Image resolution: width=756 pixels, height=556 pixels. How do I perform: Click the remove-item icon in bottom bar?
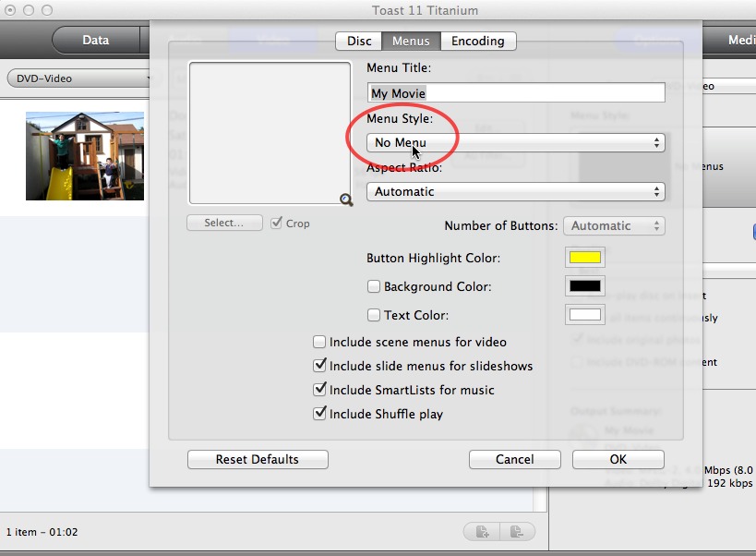(x=517, y=531)
